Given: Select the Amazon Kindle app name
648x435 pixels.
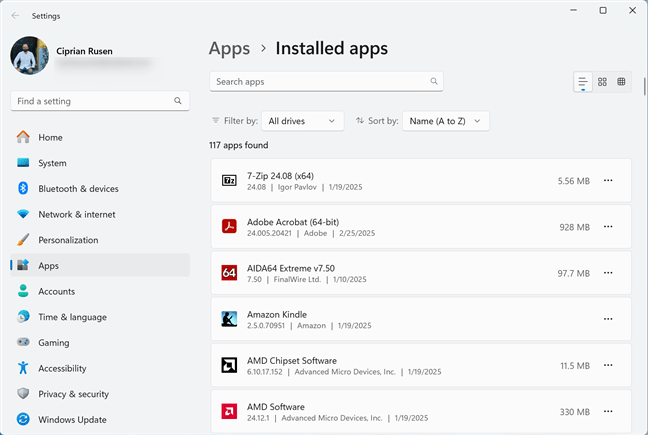Looking at the screenshot, I should pos(277,315).
